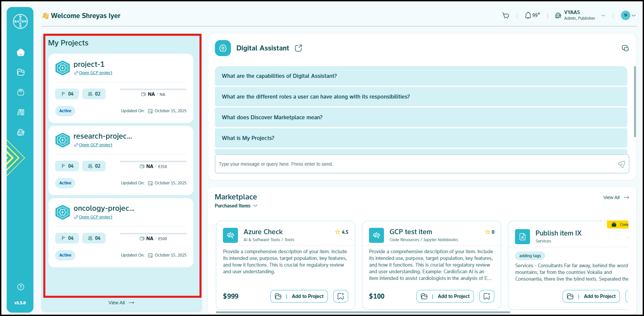Open the SI user avatar menu
644x316 pixels.
coord(628,15)
